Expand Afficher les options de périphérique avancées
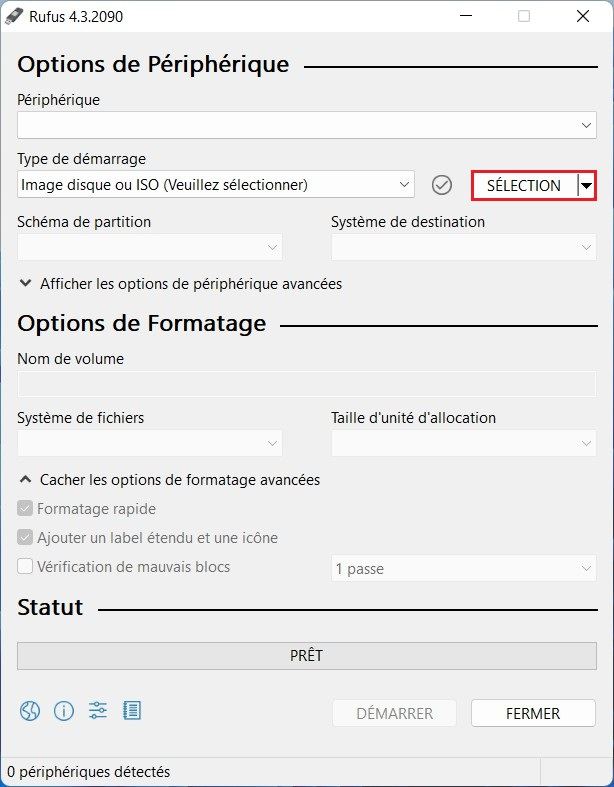Screen dimensions: 614x787 tap(180, 284)
